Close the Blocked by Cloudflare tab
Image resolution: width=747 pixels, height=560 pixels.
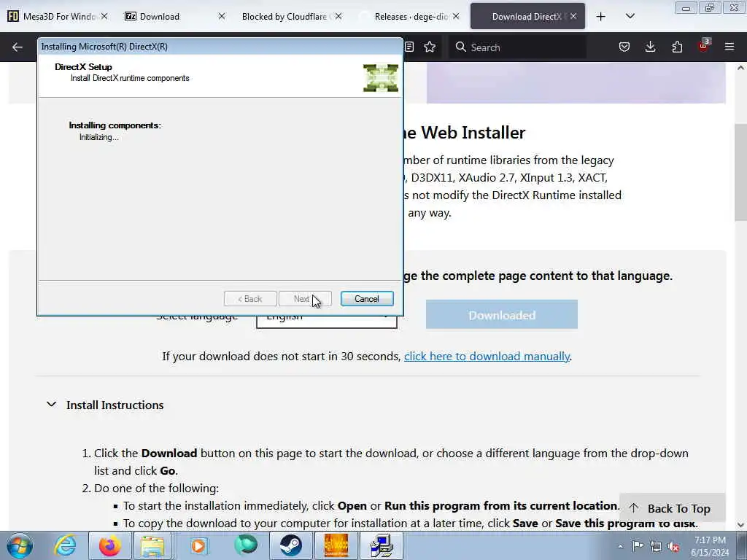click(338, 16)
